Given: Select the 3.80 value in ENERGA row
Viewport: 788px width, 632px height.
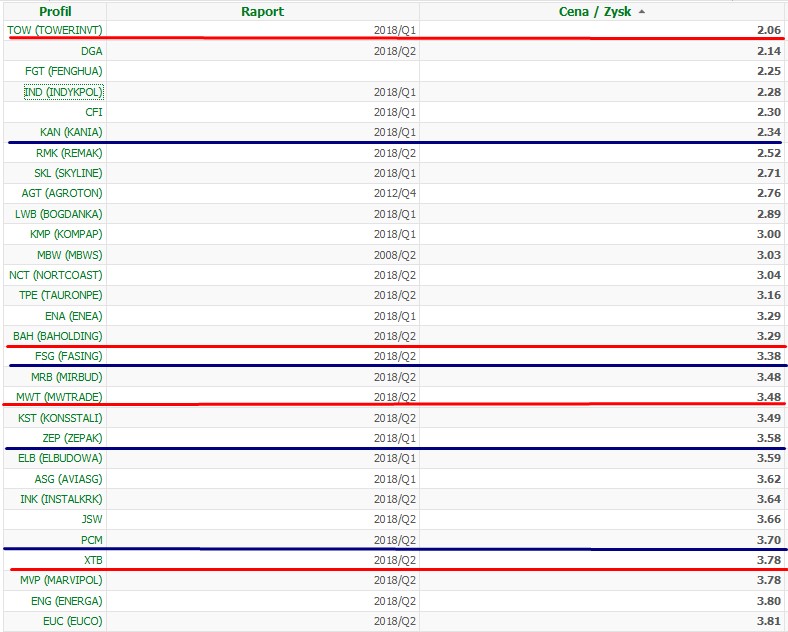Looking at the screenshot, I should click(x=769, y=601).
